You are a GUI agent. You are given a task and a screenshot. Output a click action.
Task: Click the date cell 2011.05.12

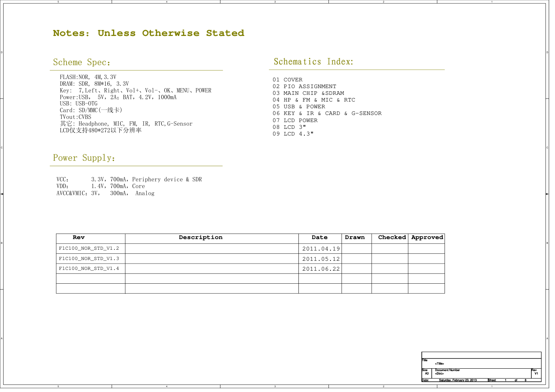[x=321, y=259]
